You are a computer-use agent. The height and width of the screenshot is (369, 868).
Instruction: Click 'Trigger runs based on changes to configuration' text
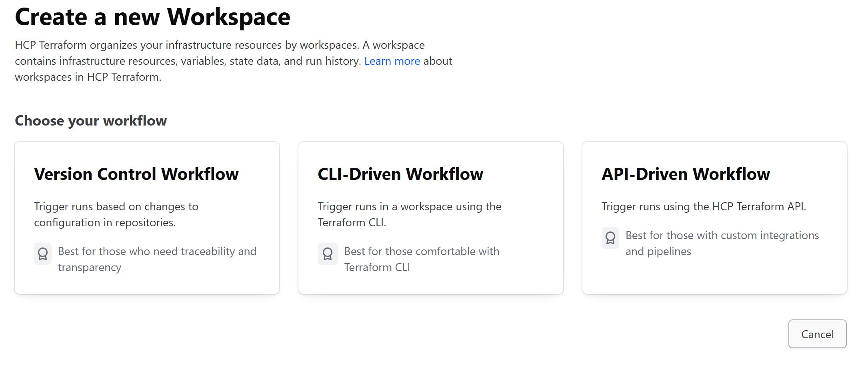[x=116, y=215]
